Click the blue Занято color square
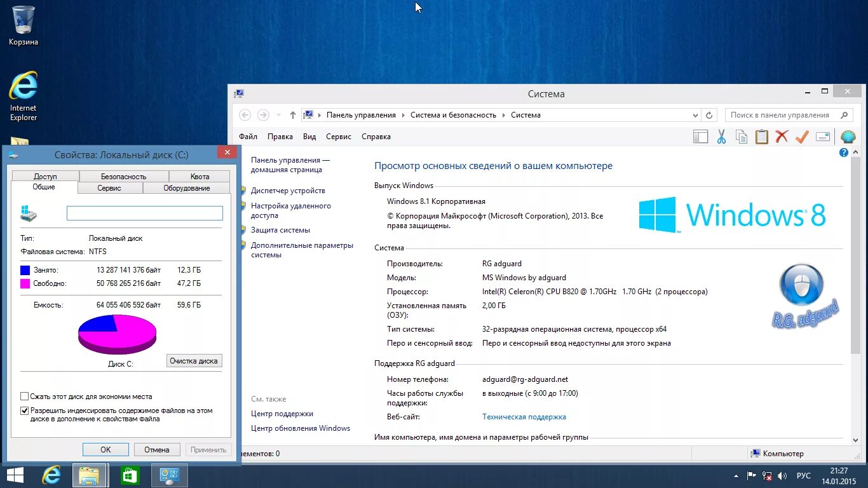The image size is (868, 488). (x=25, y=270)
